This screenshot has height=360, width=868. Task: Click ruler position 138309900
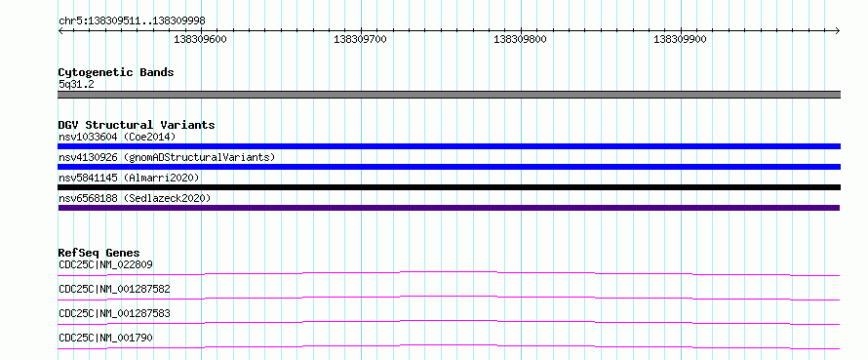click(681, 39)
